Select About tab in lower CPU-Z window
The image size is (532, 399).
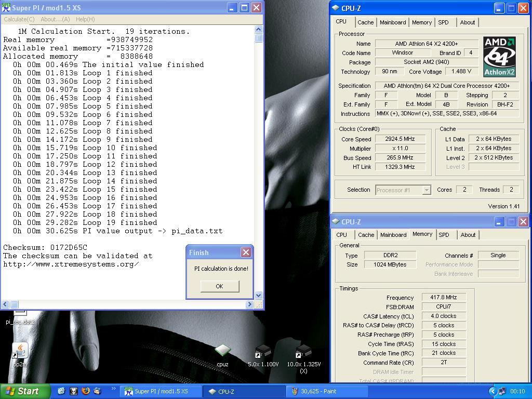point(468,235)
